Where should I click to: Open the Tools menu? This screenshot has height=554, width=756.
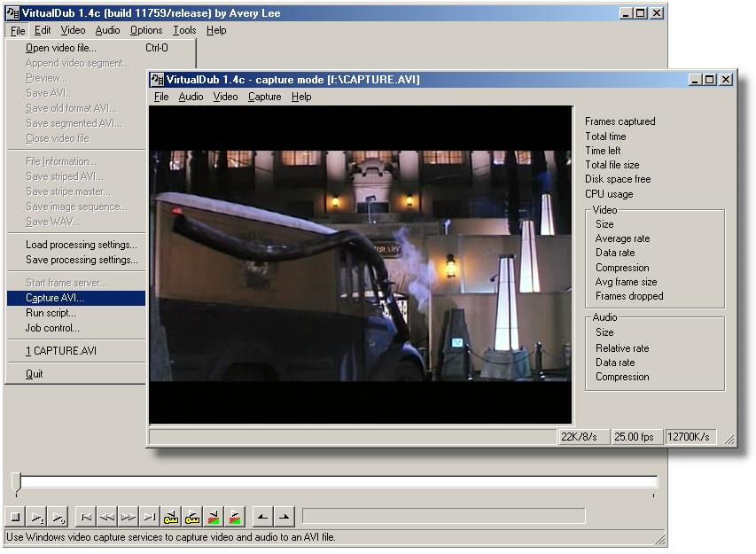click(x=184, y=30)
